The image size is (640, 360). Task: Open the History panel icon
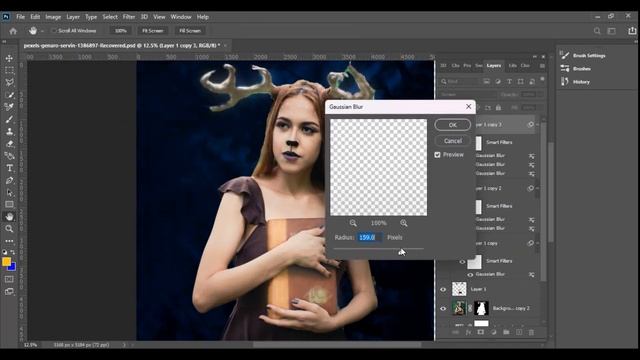click(x=565, y=82)
